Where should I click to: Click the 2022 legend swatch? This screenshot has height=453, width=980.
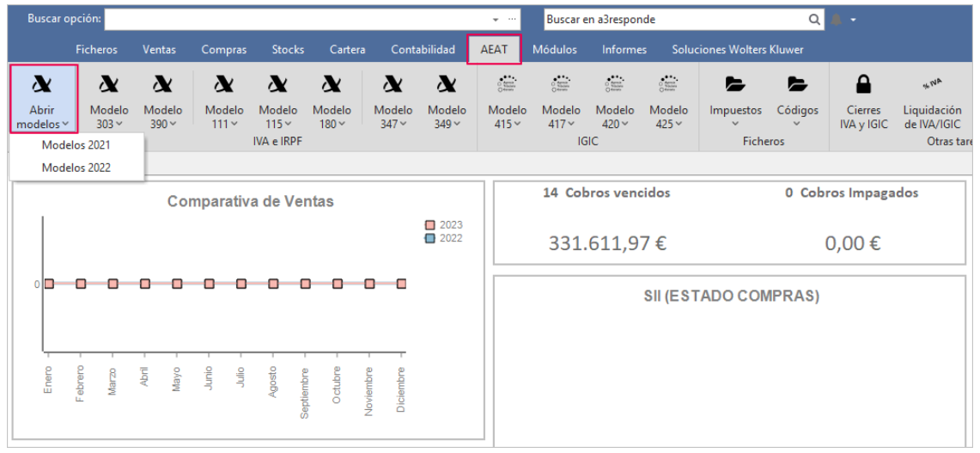429,238
